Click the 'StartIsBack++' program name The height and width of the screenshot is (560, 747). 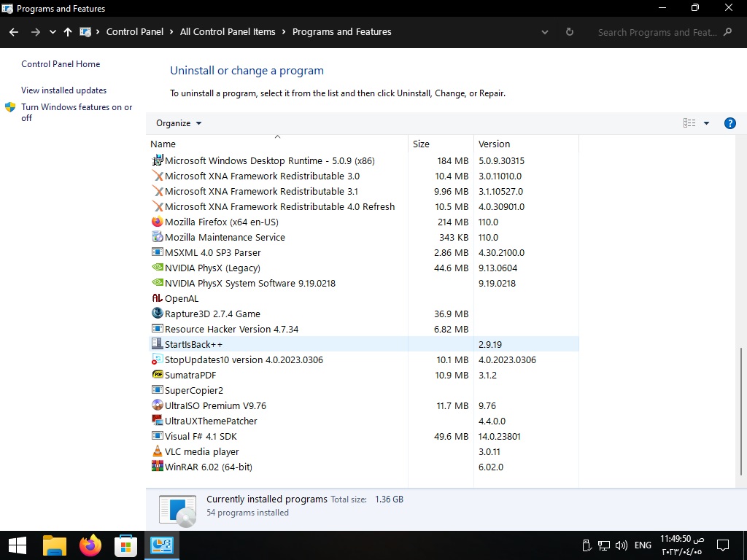pyautogui.click(x=193, y=344)
